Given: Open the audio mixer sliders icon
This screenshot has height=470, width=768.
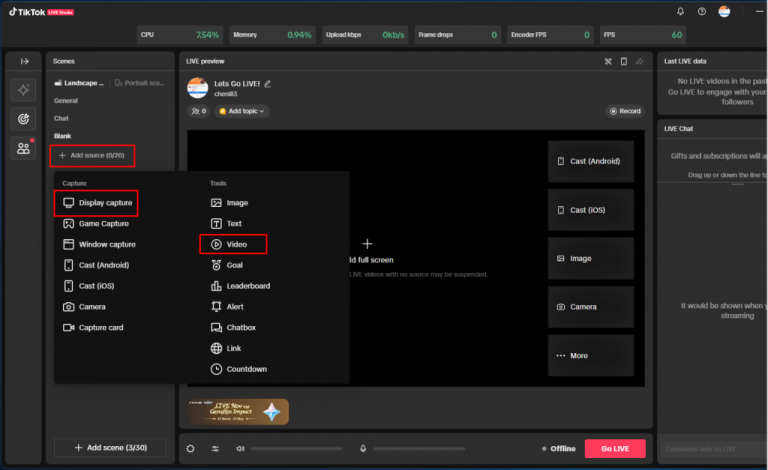Looking at the screenshot, I should (215, 448).
